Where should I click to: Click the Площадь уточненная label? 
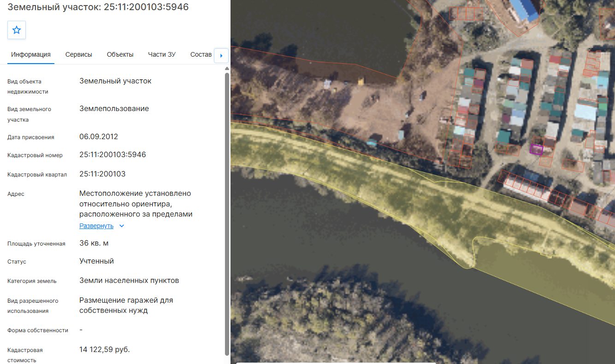point(36,244)
